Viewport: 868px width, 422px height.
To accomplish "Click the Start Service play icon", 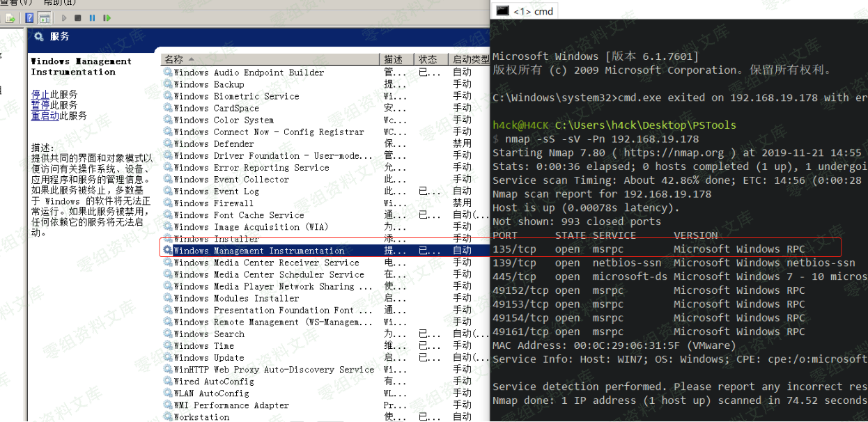I will 65,18.
